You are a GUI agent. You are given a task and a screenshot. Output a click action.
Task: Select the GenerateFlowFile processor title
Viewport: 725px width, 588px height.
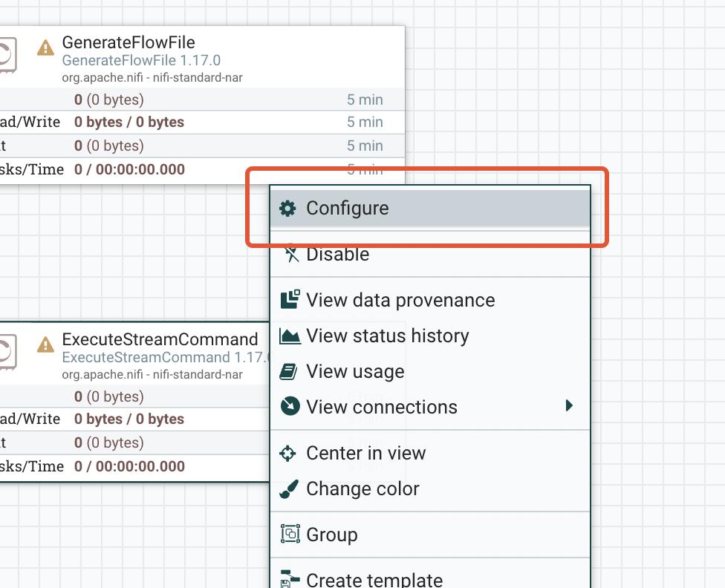point(129,43)
